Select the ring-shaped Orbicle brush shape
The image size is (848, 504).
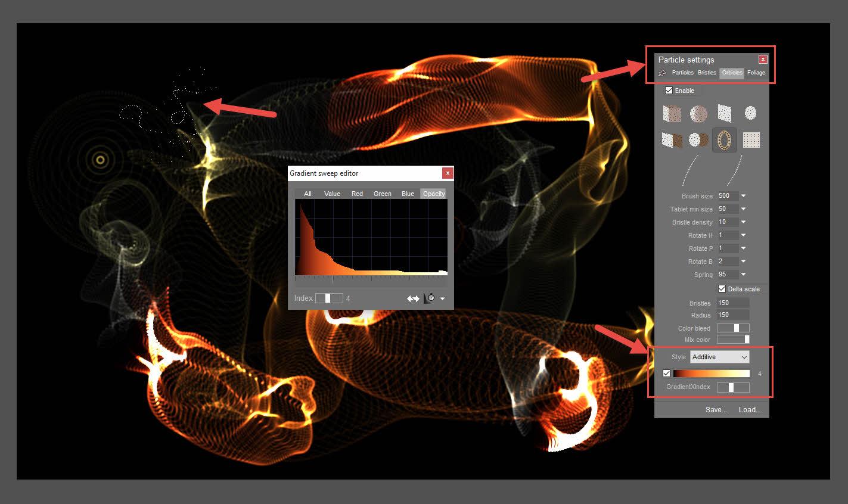[725, 139]
